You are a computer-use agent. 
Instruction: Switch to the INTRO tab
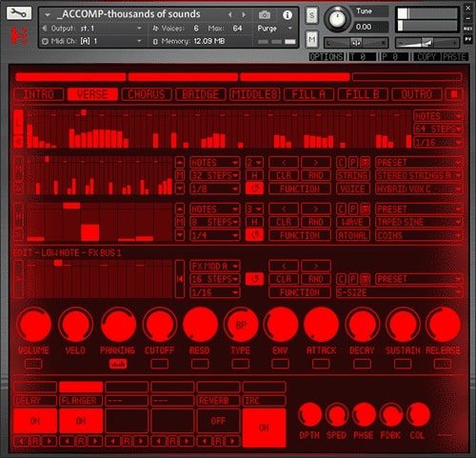(x=39, y=94)
